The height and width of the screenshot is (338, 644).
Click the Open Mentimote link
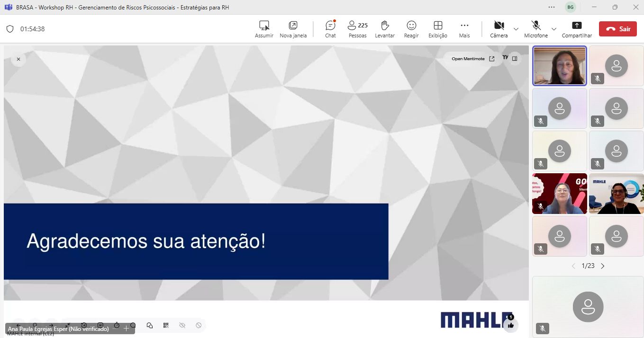[472, 59]
